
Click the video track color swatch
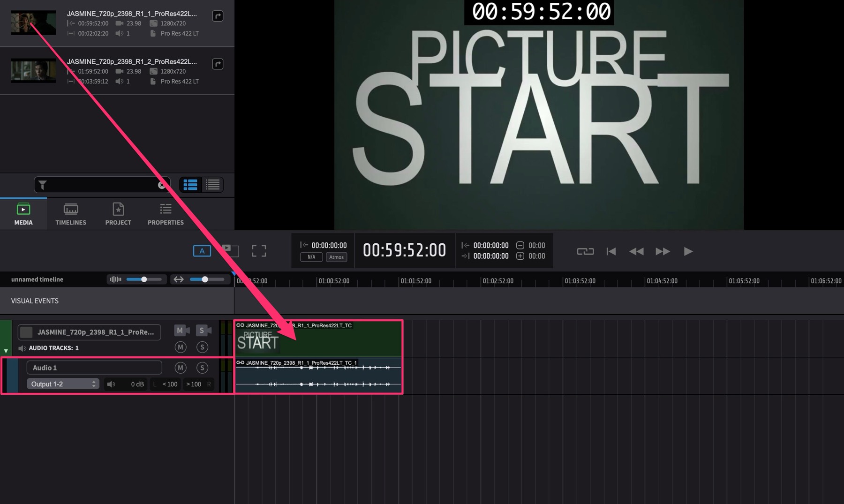click(x=26, y=332)
